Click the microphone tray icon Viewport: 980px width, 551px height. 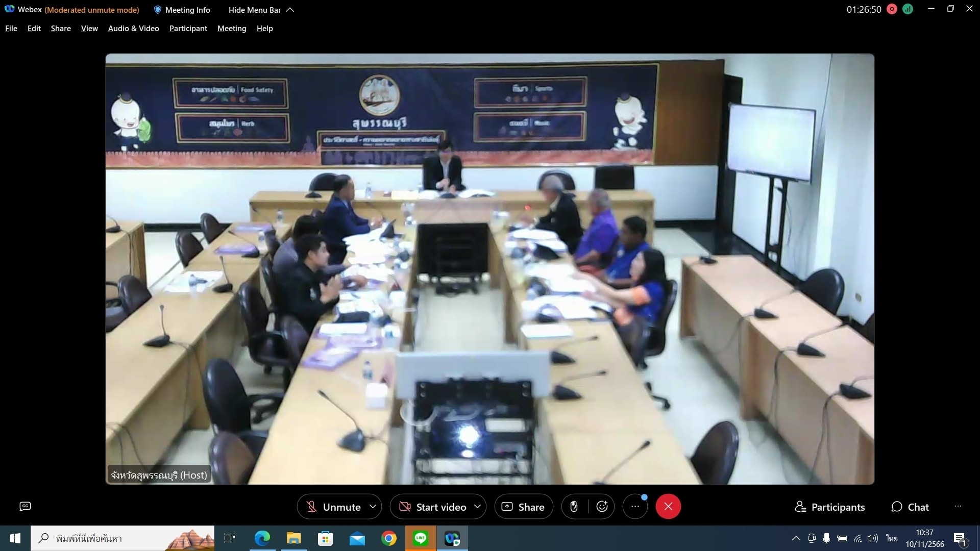point(826,538)
